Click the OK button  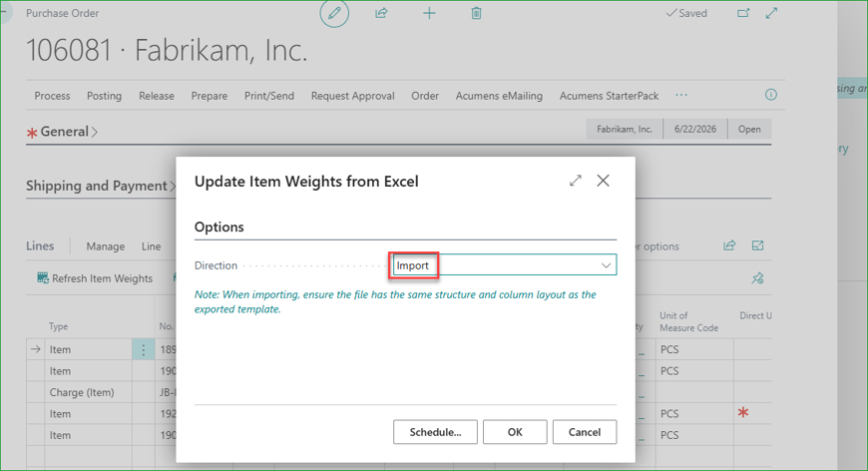pos(515,432)
